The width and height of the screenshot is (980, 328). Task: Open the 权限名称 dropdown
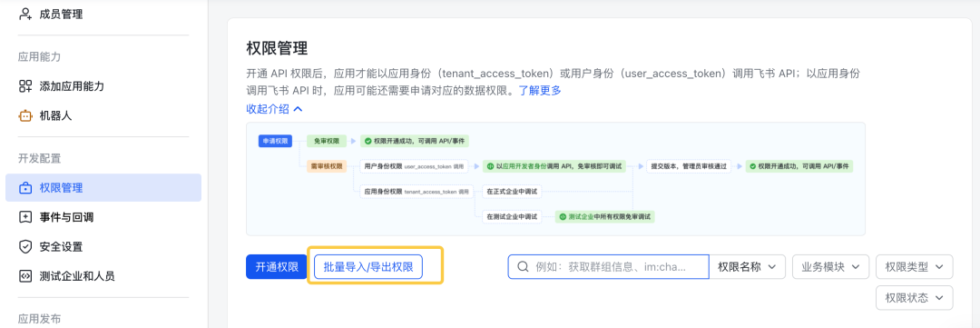click(x=747, y=266)
